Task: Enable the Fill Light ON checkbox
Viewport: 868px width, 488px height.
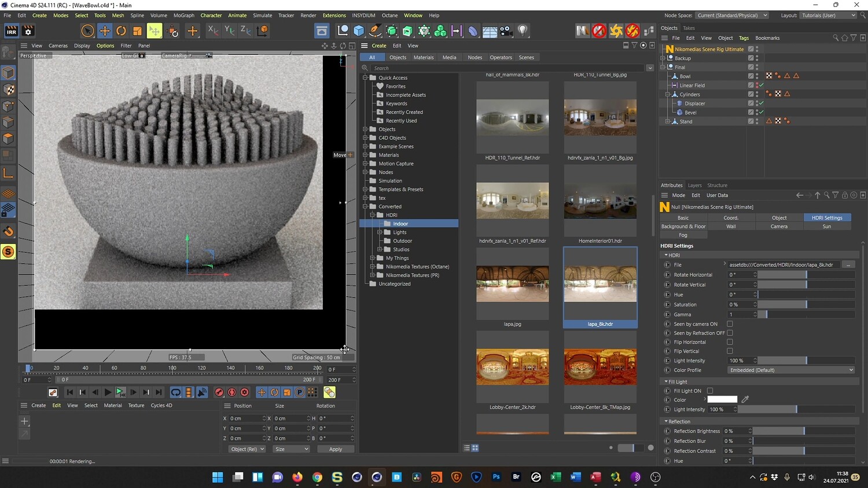Action: coord(710,391)
